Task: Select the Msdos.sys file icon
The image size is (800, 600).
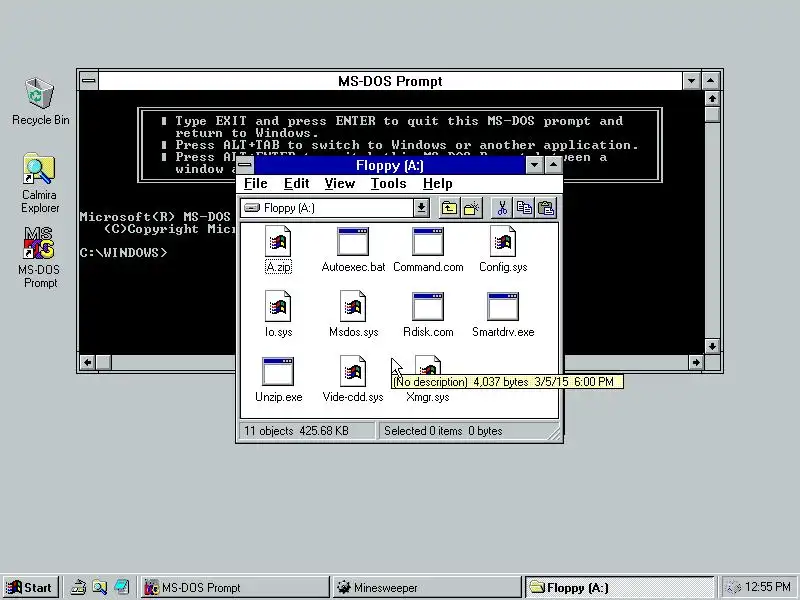Action: click(x=353, y=306)
